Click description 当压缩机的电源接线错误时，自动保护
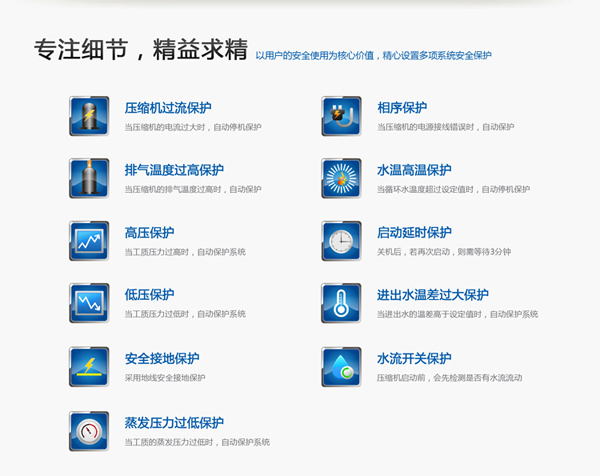 pos(445,127)
